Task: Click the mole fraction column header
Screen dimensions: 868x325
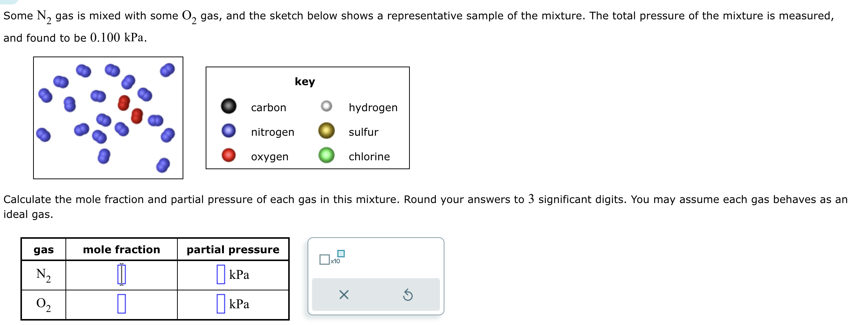Action: click(121, 250)
